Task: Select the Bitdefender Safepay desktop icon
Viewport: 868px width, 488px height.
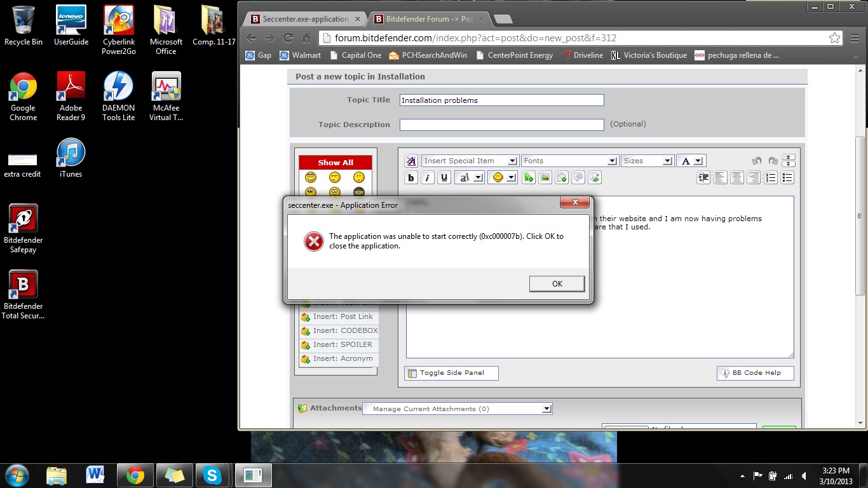Action: click(24, 229)
